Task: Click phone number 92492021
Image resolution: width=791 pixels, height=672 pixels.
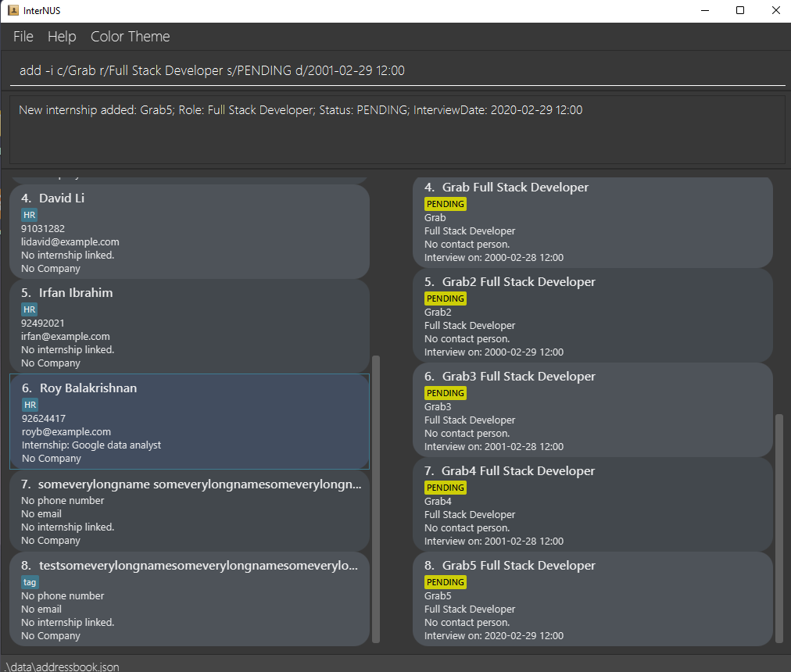Action: pos(43,323)
